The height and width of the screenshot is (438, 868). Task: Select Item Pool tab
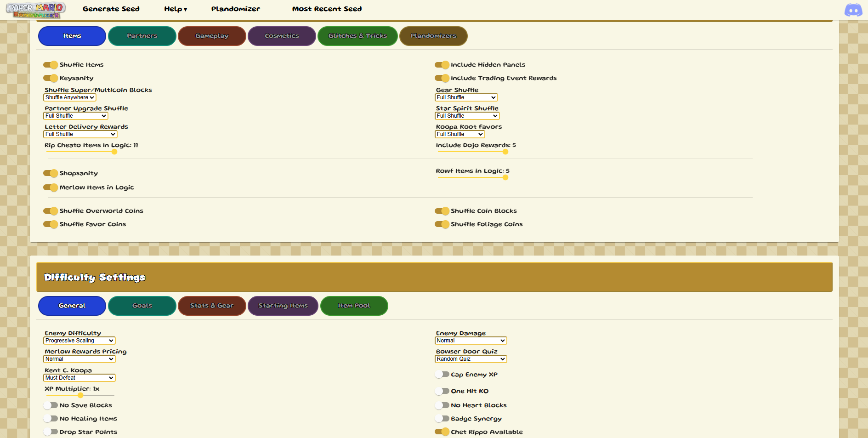coord(354,306)
